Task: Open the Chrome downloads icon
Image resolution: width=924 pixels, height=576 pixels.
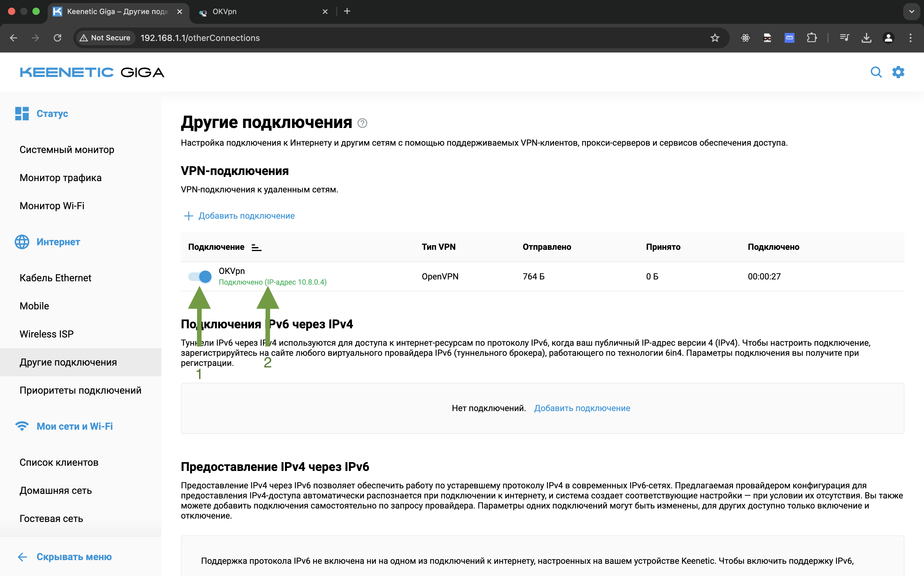Action: coord(866,38)
